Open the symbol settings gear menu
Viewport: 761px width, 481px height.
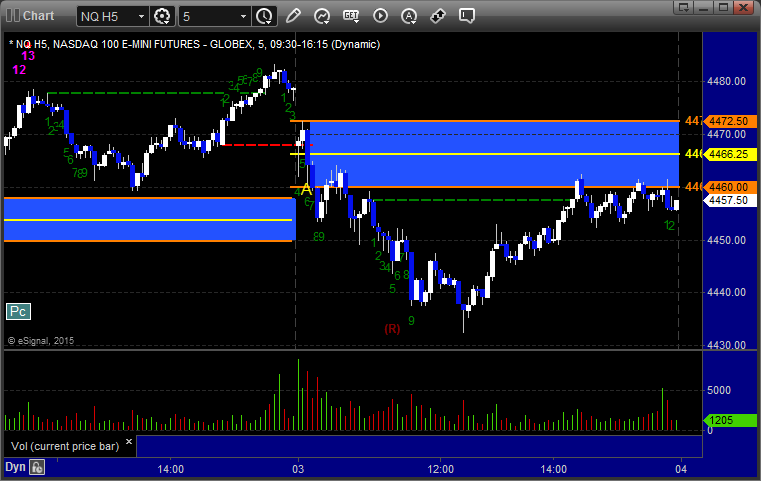click(x=162, y=17)
